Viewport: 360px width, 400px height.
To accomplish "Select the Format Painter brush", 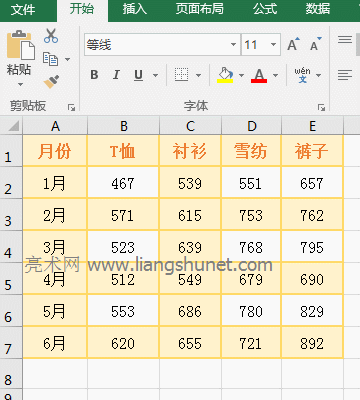I will click(51, 82).
